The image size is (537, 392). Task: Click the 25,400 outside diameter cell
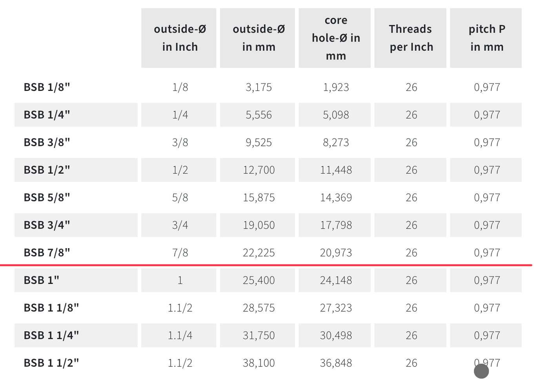click(x=258, y=280)
